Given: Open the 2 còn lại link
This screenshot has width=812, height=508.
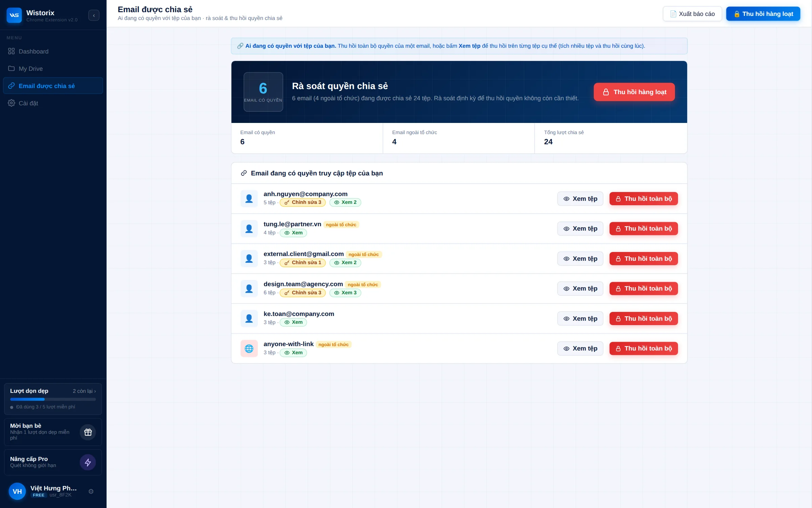Looking at the screenshot, I should tap(84, 391).
